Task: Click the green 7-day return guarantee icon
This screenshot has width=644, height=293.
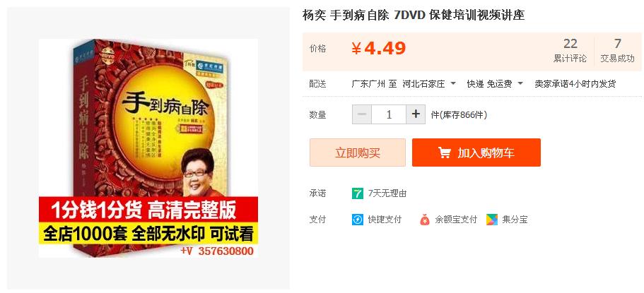Action: [358, 193]
